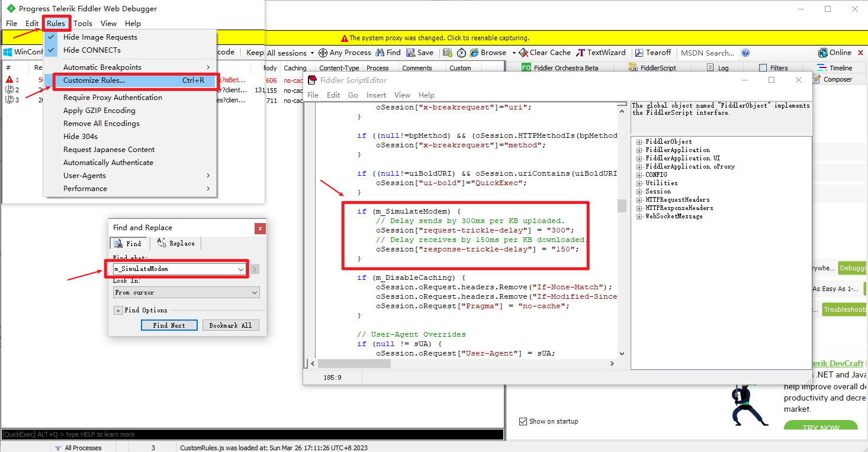Click the ScriptEditor vertical scrollbar thumb
868x452 pixels.
click(x=622, y=205)
